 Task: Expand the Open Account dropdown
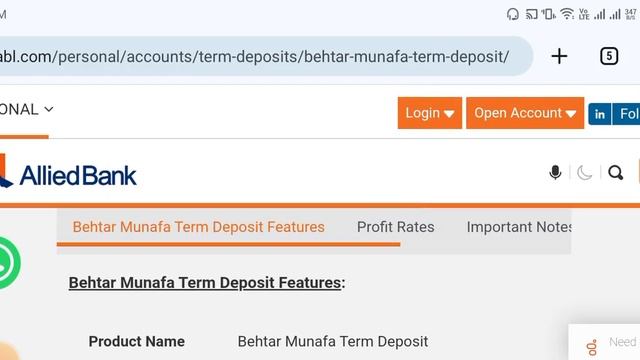pyautogui.click(x=525, y=113)
